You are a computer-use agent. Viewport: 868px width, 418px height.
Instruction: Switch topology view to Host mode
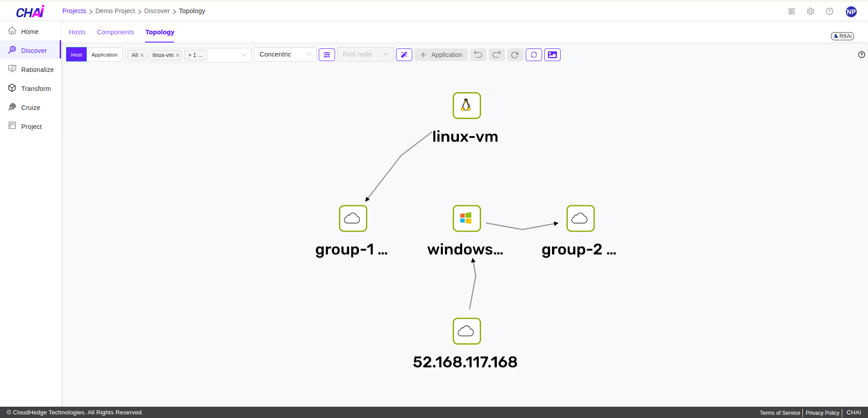[x=76, y=54]
